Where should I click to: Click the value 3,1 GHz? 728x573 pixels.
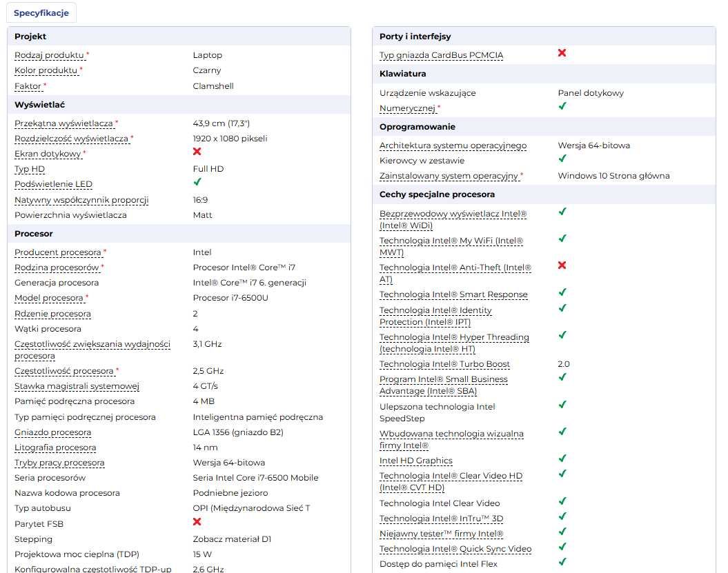tap(207, 344)
